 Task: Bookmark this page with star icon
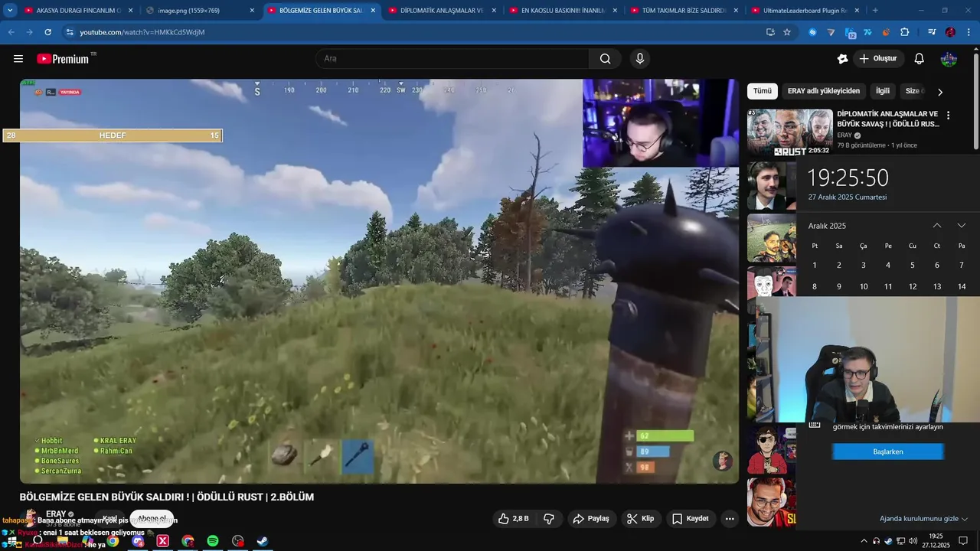point(787,32)
